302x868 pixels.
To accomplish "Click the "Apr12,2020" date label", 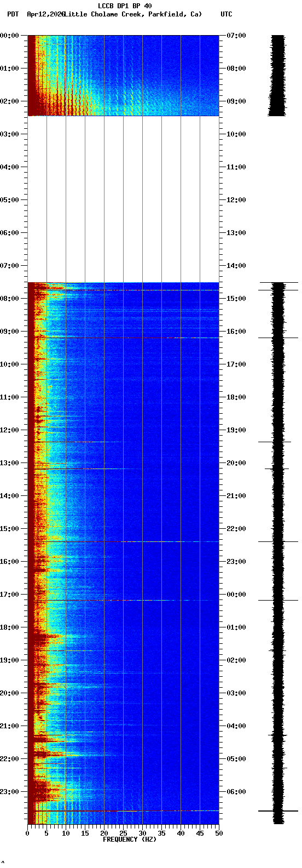I will pos(46,14).
